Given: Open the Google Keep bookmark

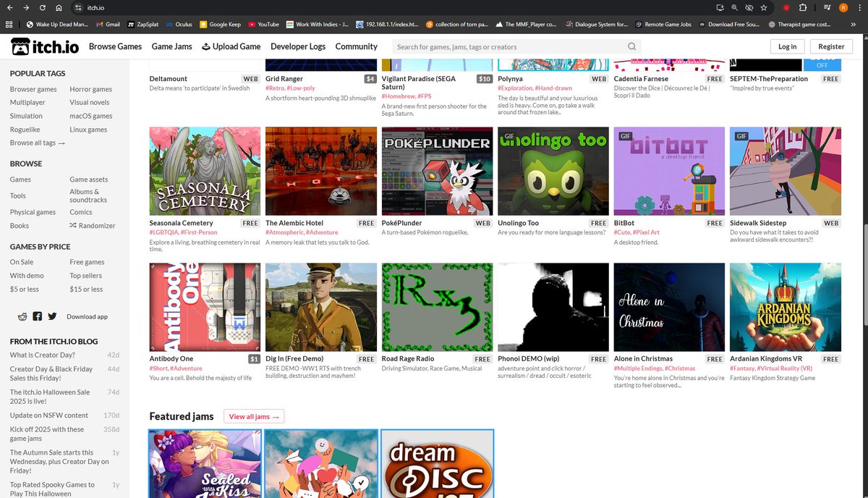Looking at the screenshot, I should (220, 24).
